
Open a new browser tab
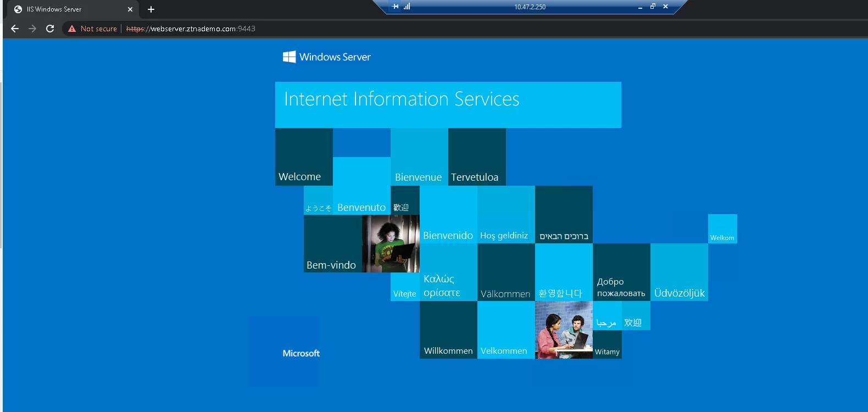pyautogui.click(x=151, y=9)
